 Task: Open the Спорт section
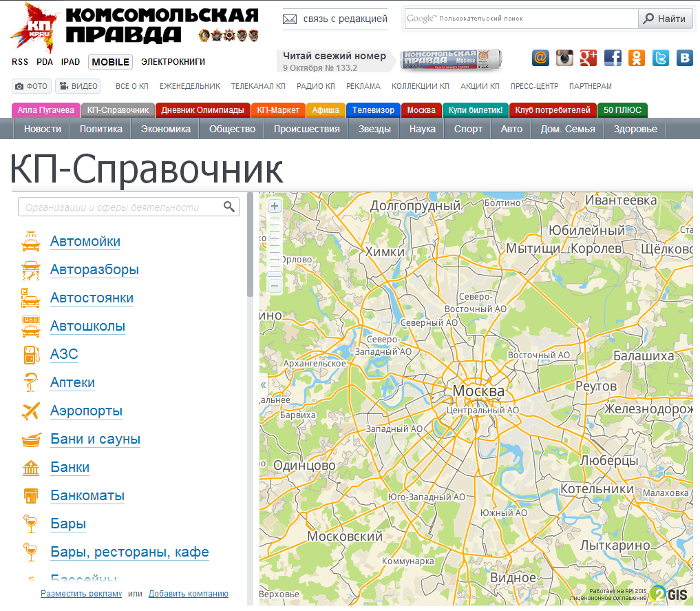pos(468,129)
